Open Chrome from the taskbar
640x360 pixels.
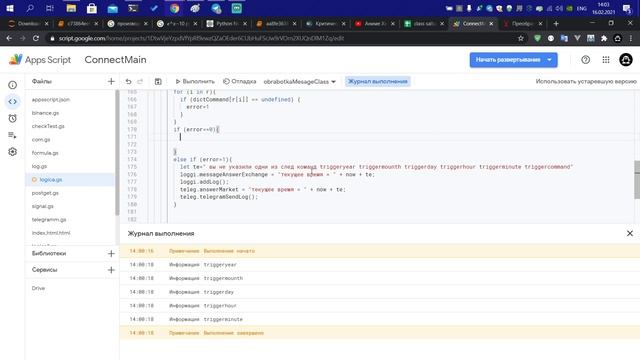[175, 8]
